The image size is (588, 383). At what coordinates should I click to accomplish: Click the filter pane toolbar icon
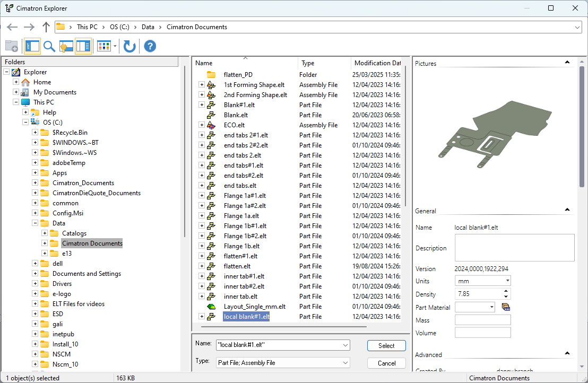(66, 47)
